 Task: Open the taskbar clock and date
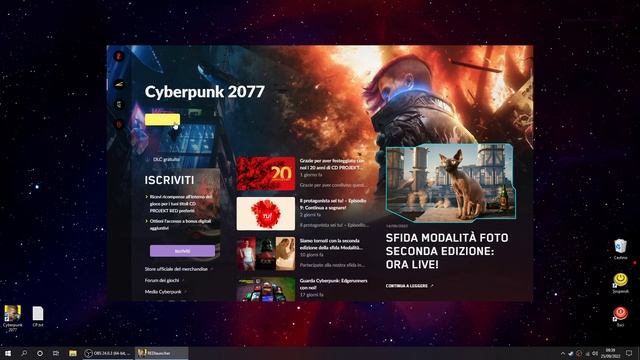click(611, 353)
